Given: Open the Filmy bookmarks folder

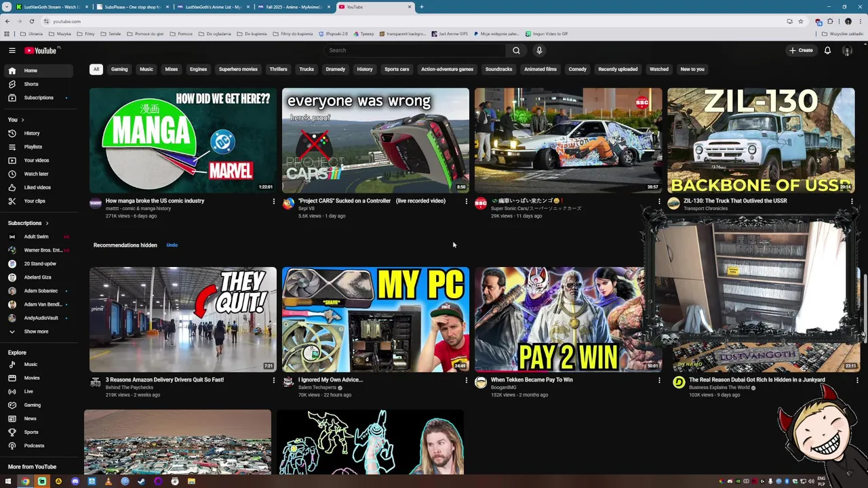Looking at the screenshot, I should tap(86, 33).
